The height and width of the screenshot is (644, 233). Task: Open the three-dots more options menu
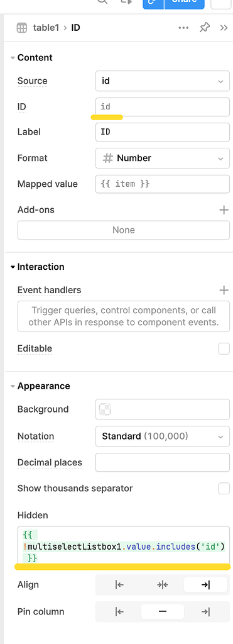tap(183, 28)
